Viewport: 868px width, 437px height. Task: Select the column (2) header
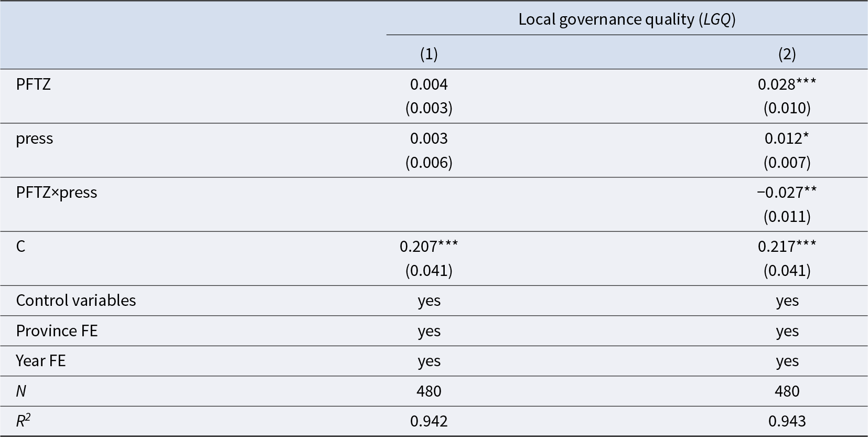coord(787,54)
